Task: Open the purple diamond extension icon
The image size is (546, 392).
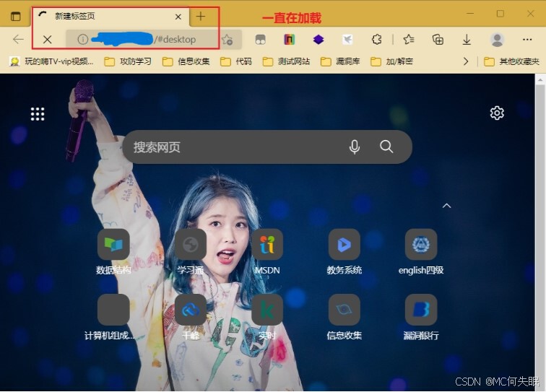Action: tap(318, 40)
